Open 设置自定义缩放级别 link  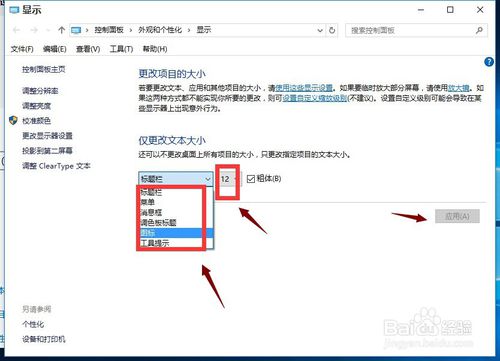[x=315, y=98]
